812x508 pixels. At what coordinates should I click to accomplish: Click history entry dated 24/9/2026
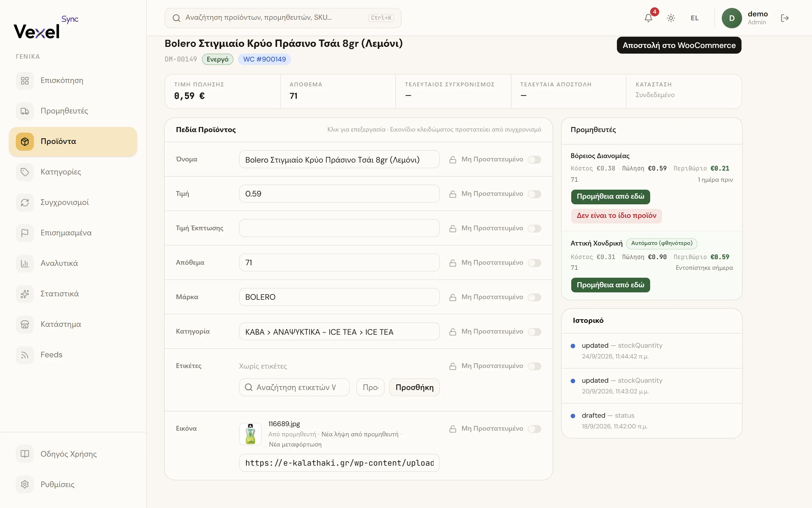point(652,351)
